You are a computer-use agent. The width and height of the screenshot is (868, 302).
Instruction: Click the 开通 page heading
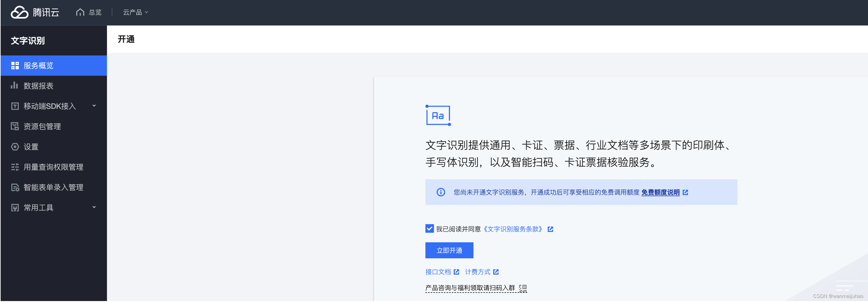126,39
